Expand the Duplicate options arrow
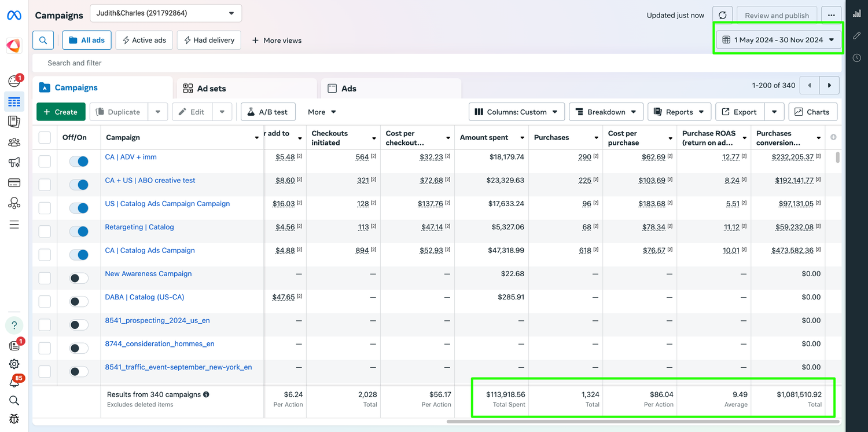This screenshot has height=432, width=868. [158, 112]
